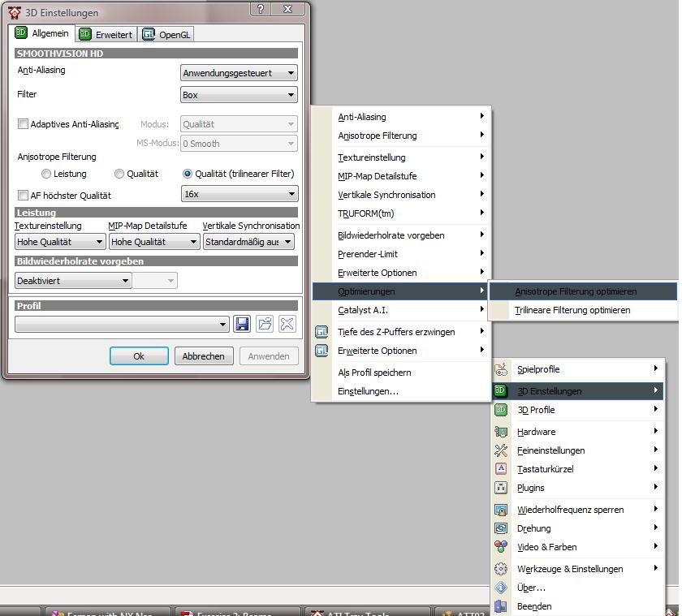Image resolution: width=682 pixels, height=616 pixels.
Task: Click the Feineinstellungen tools icon
Action: coord(501,450)
